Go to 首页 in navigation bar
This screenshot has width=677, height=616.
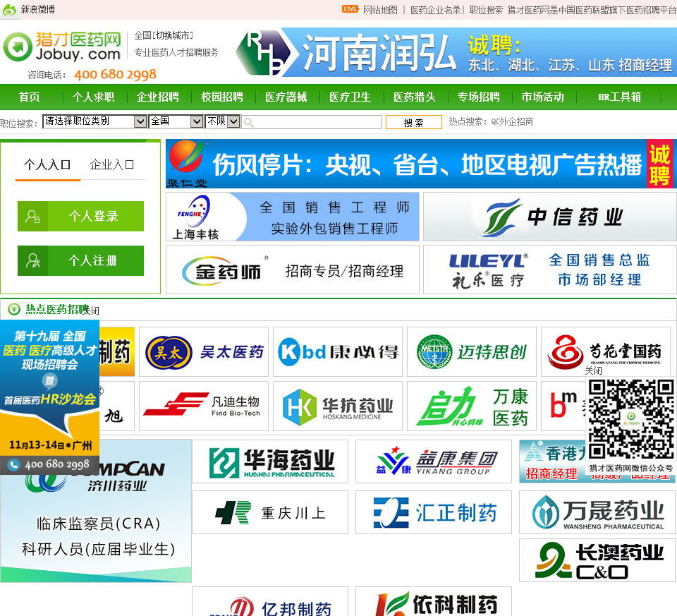pyautogui.click(x=30, y=97)
